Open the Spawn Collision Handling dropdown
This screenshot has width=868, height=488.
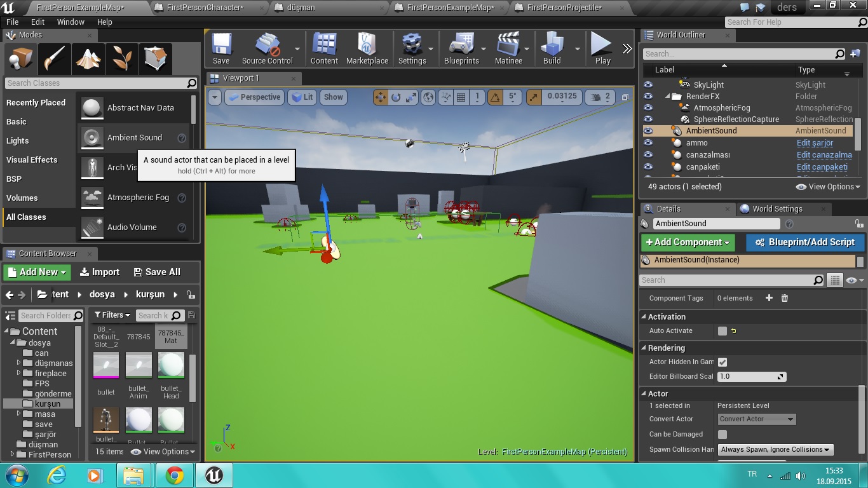775,450
